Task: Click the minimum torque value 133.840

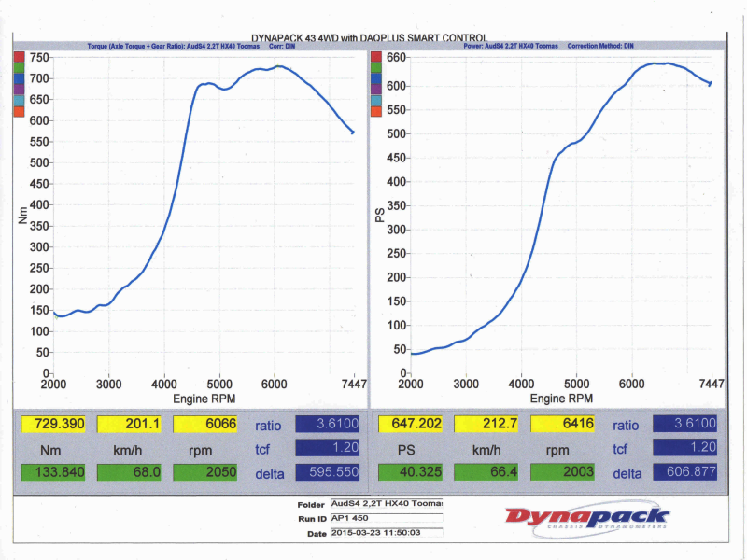Action: (52, 472)
